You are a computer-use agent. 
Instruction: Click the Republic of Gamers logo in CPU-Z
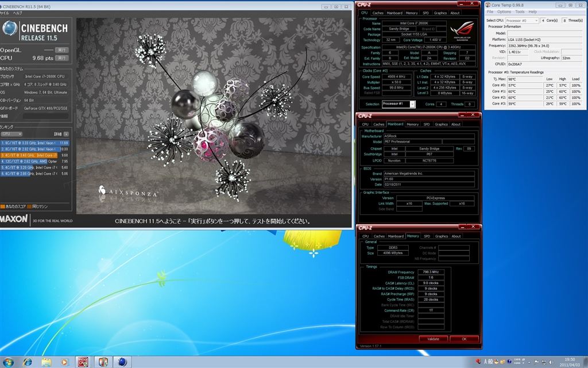[464, 31]
